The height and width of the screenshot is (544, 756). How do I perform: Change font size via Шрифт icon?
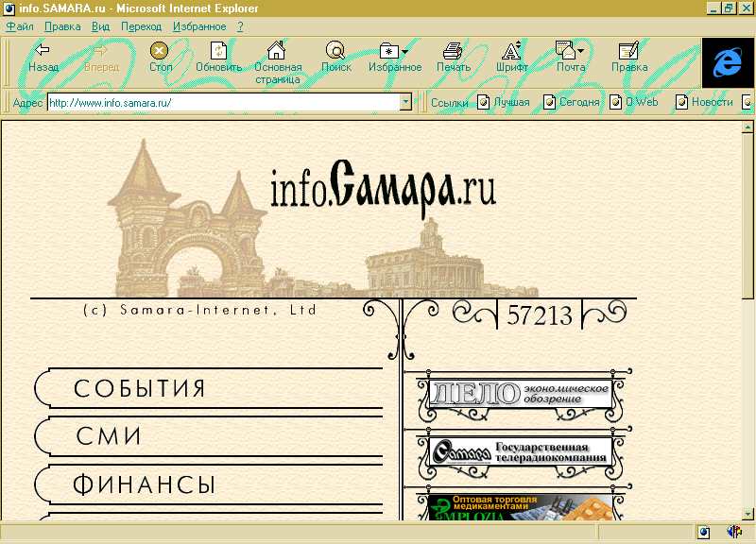512,58
